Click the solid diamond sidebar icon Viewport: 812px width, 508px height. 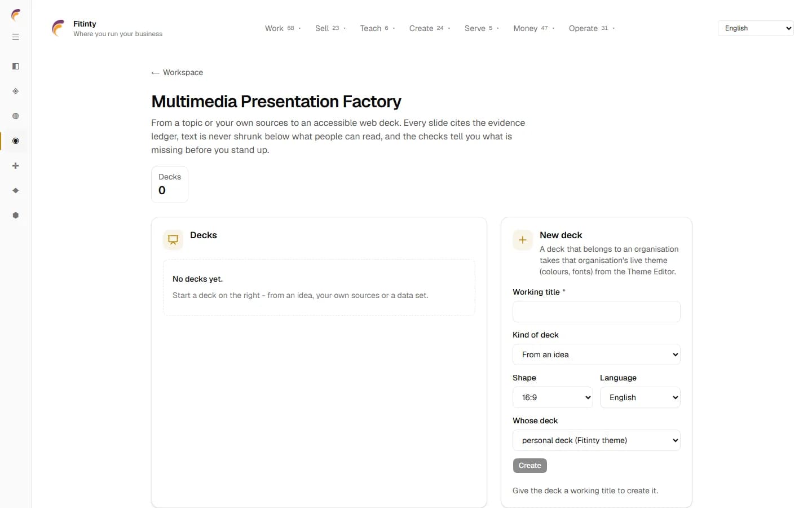(x=16, y=191)
